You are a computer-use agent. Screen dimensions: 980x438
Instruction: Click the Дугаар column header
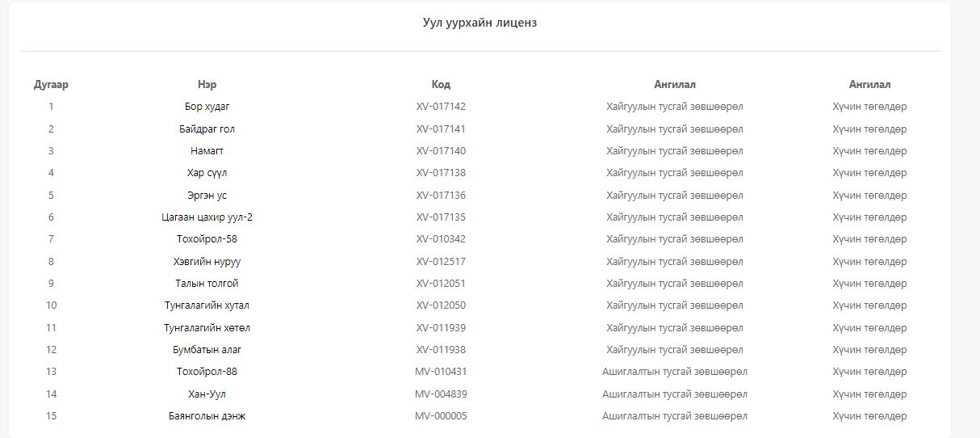click(51, 84)
